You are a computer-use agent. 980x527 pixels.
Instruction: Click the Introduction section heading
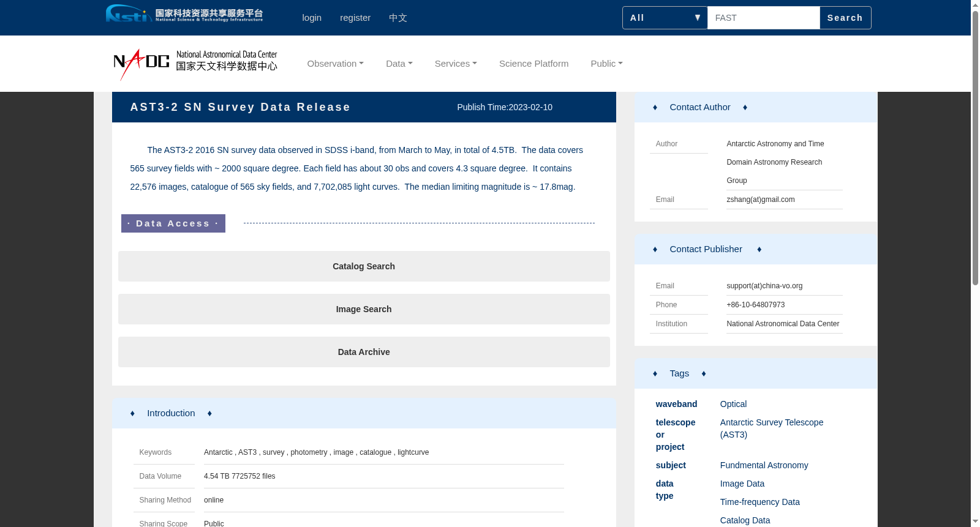171,413
